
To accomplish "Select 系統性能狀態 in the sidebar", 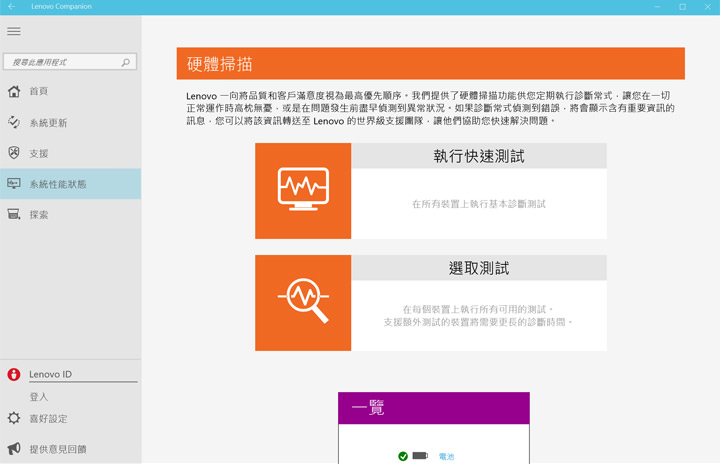I will pyautogui.click(x=57, y=184).
